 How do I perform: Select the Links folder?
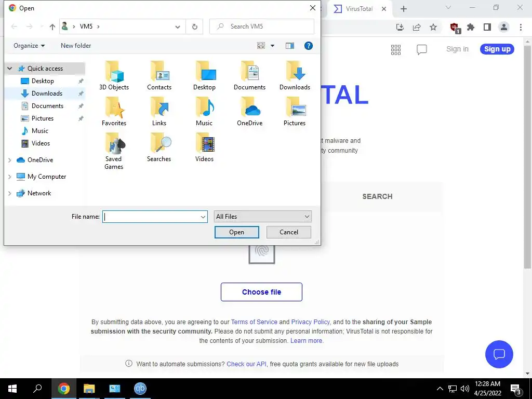pos(159,112)
